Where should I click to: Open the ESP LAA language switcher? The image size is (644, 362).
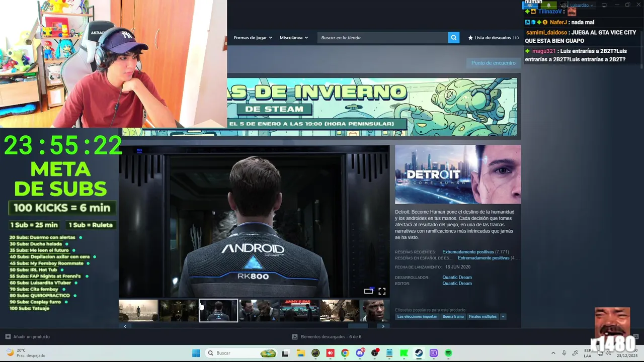(x=588, y=353)
